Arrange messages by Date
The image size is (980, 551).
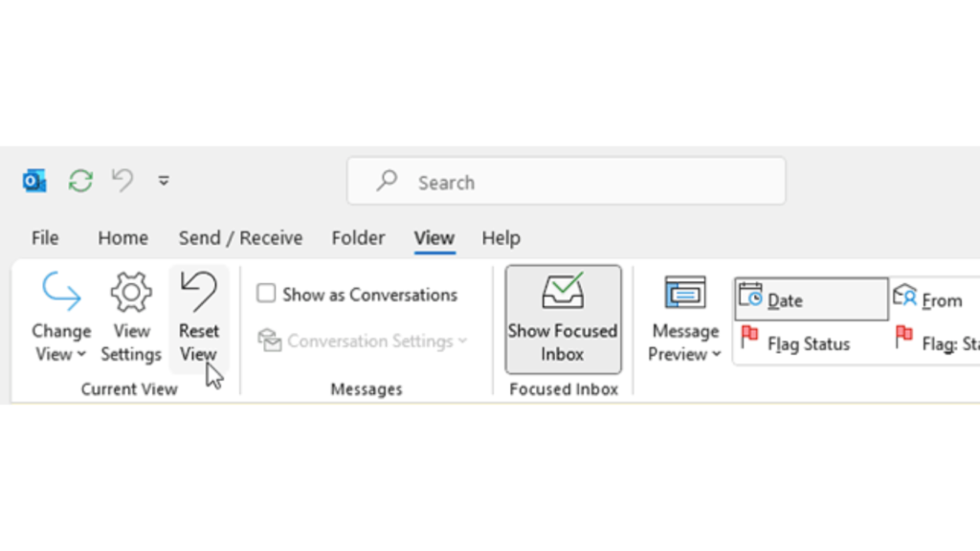[810, 299]
